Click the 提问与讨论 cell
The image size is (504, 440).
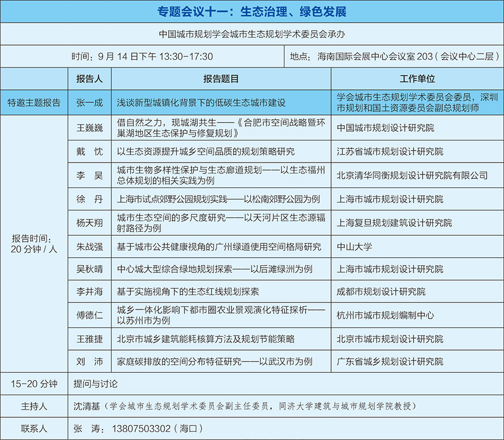95,384
